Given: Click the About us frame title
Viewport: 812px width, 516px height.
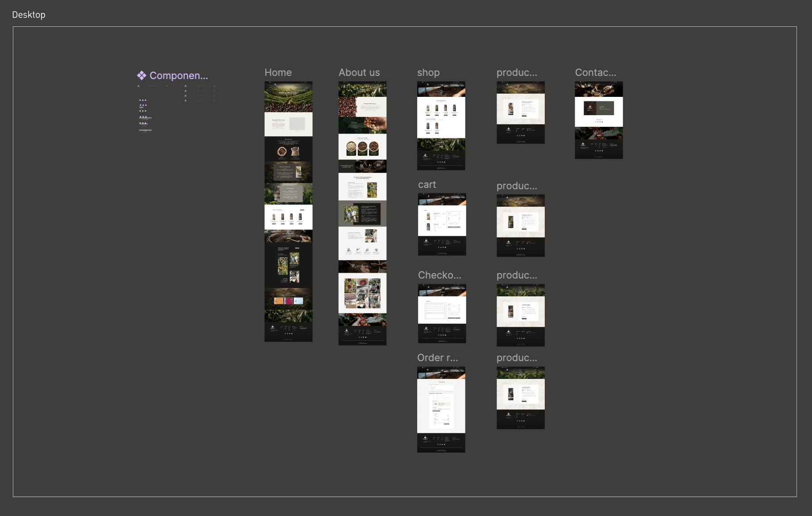Looking at the screenshot, I should [359, 72].
